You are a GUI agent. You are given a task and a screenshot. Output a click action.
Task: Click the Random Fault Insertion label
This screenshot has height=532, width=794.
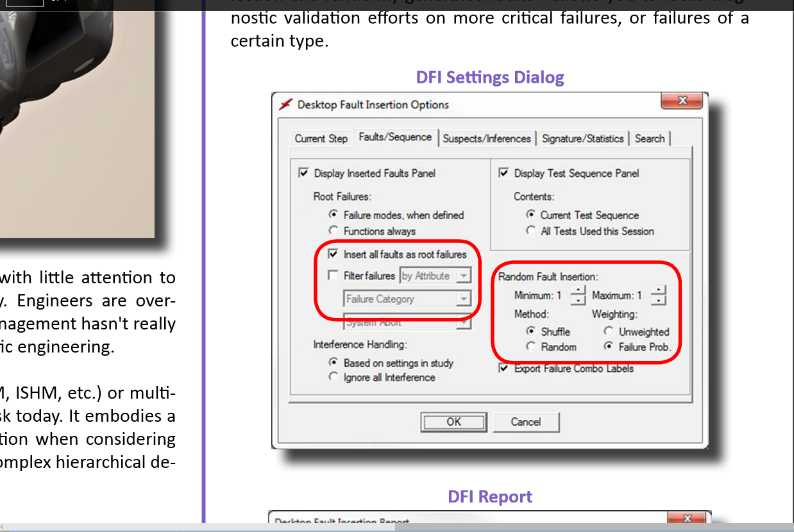(x=548, y=277)
